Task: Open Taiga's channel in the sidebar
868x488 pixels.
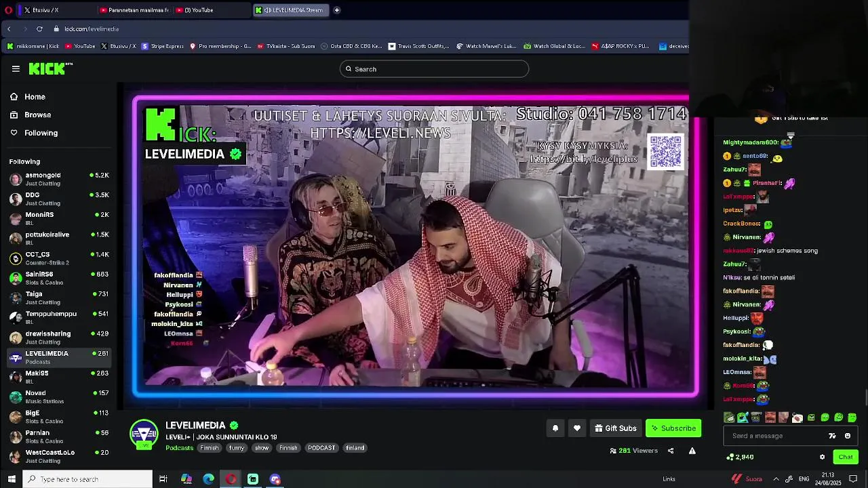Action: click(x=59, y=298)
